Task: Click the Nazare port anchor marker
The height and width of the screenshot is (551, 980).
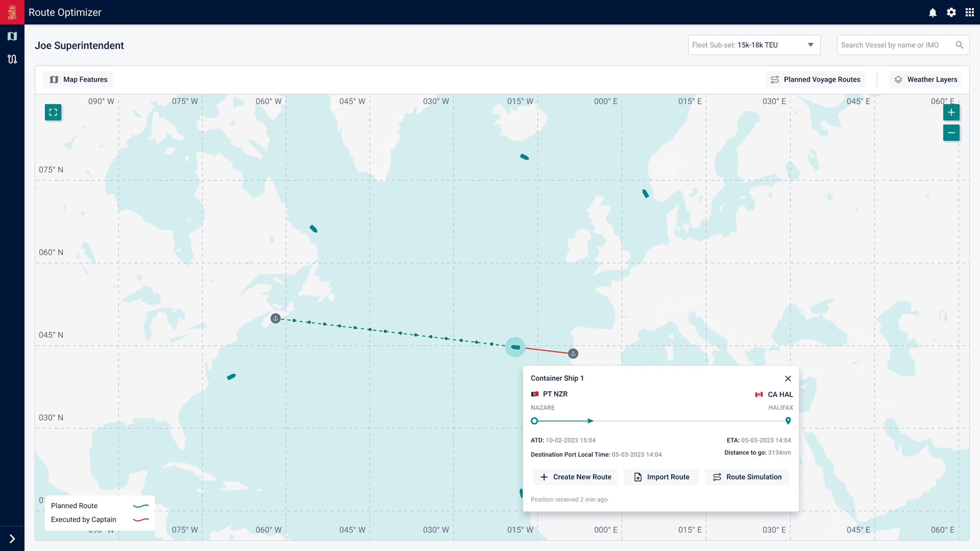Action: click(573, 353)
